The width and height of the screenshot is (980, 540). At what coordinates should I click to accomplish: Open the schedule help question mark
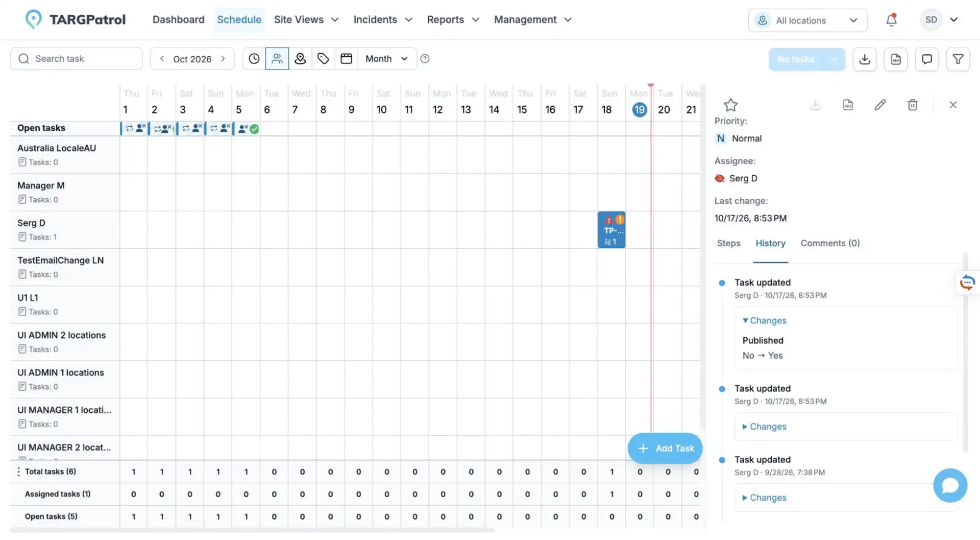(425, 59)
